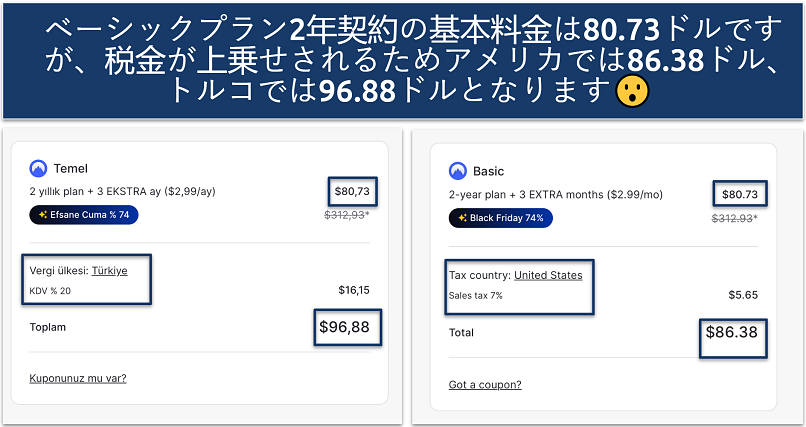Click sparkle icon in Efsane Cuma badge

[42, 214]
